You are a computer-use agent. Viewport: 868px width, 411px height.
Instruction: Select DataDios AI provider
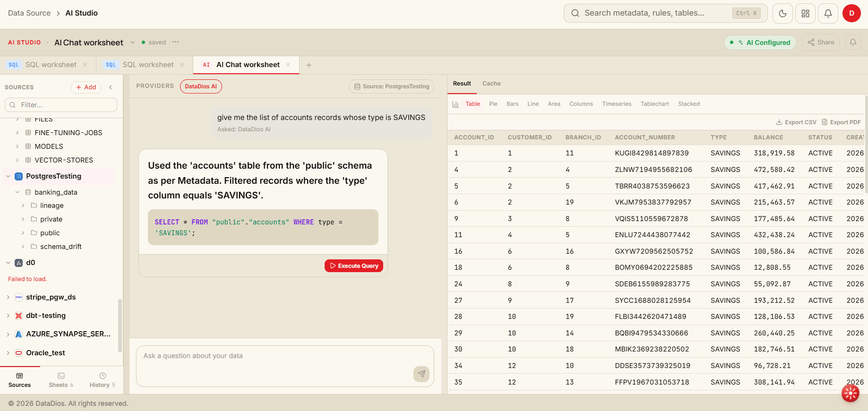pos(201,86)
